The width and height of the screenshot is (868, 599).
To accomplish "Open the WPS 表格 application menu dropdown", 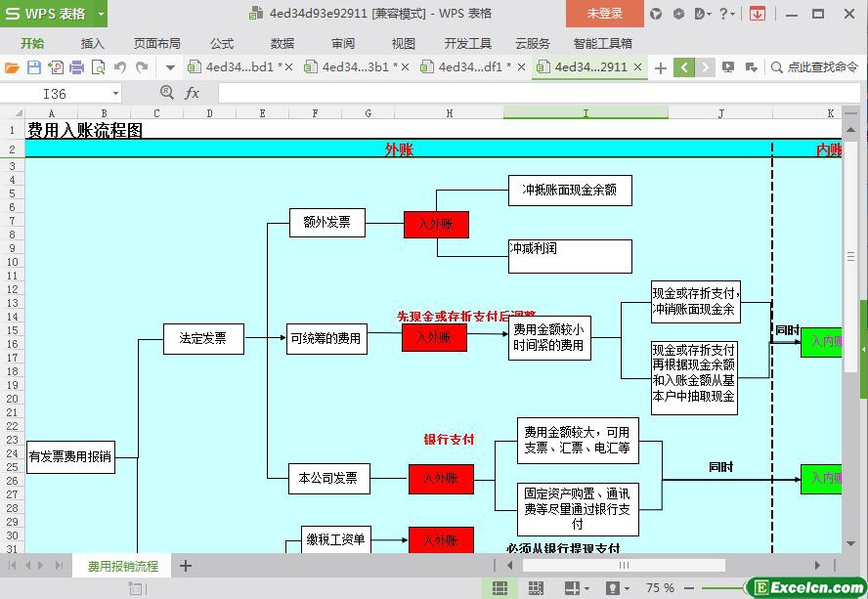I will point(101,14).
